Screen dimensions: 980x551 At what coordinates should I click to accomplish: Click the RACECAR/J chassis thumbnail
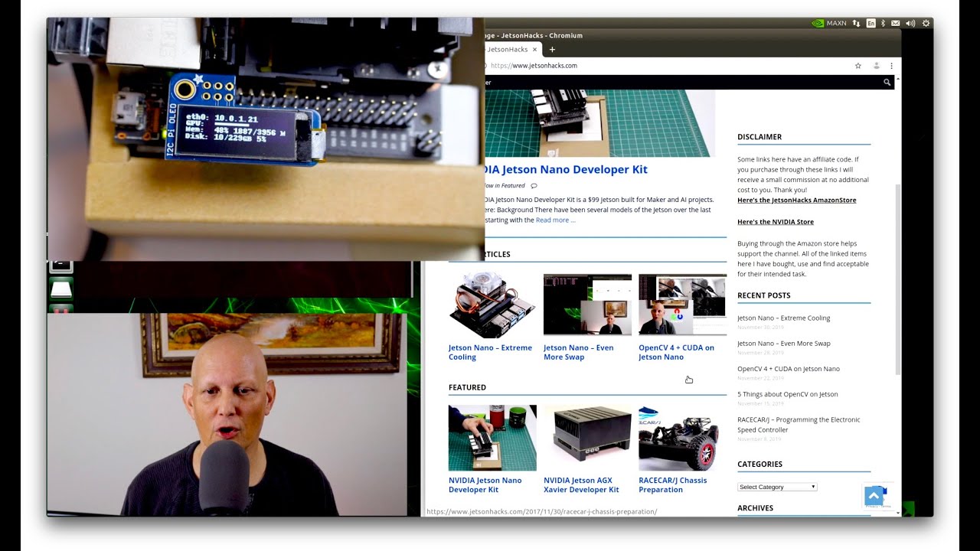click(x=682, y=438)
